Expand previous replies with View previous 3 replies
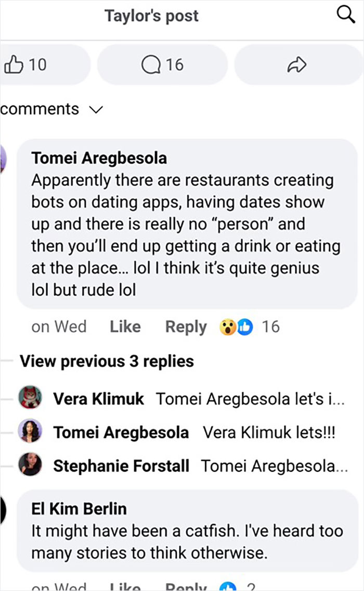This screenshot has width=364, height=591. click(x=106, y=361)
